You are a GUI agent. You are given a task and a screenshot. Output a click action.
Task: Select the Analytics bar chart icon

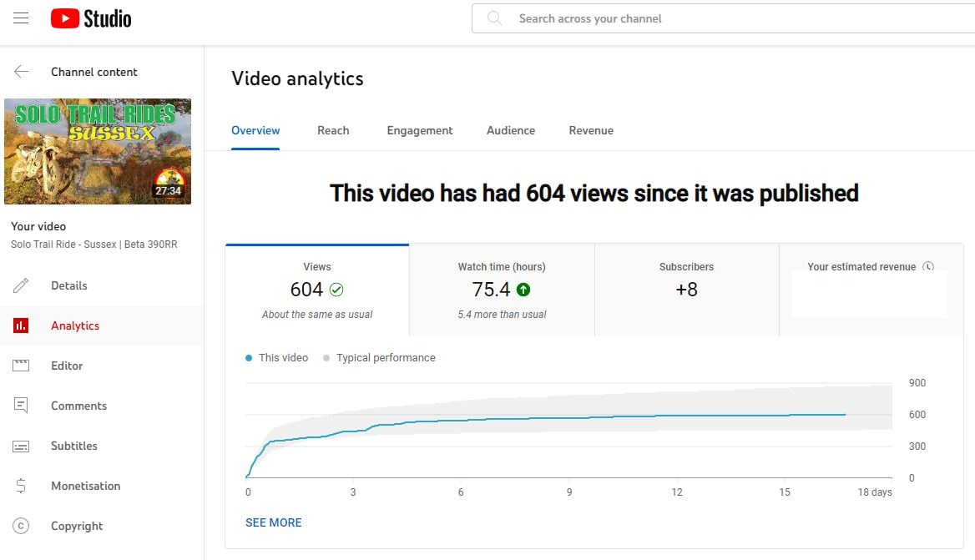pos(21,325)
